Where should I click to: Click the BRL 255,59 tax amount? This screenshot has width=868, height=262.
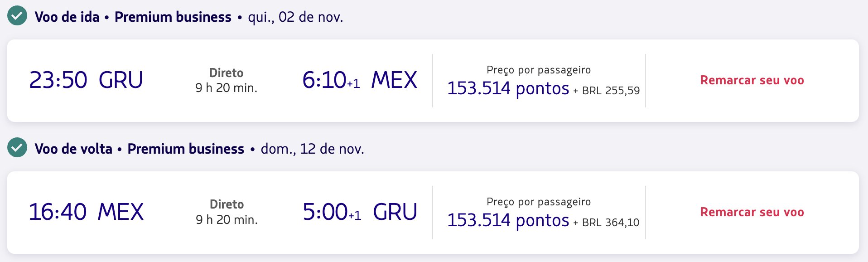pyautogui.click(x=611, y=91)
